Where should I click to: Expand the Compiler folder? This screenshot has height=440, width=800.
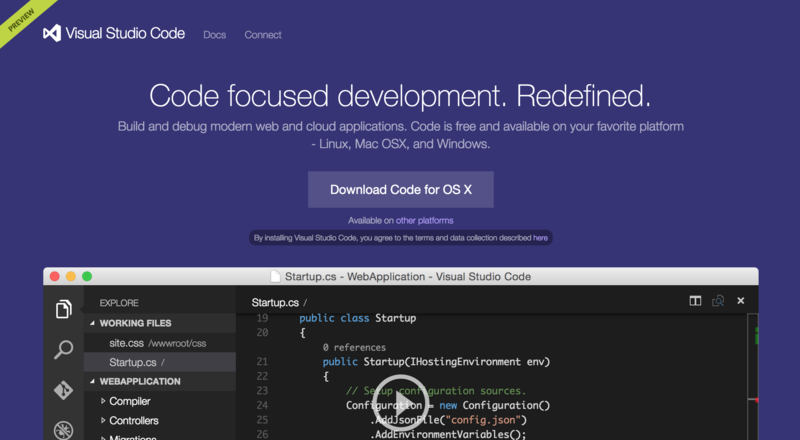point(103,401)
